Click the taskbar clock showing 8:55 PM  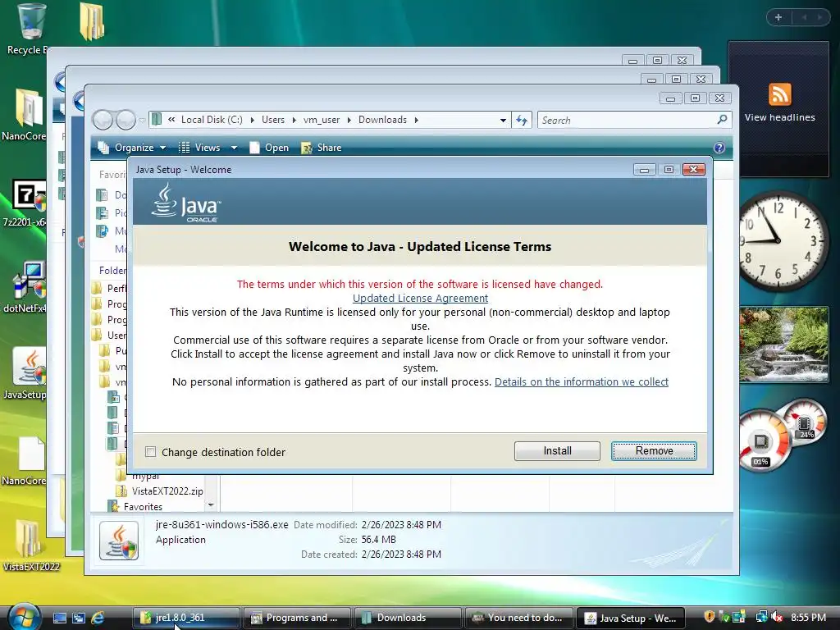click(807, 618)
